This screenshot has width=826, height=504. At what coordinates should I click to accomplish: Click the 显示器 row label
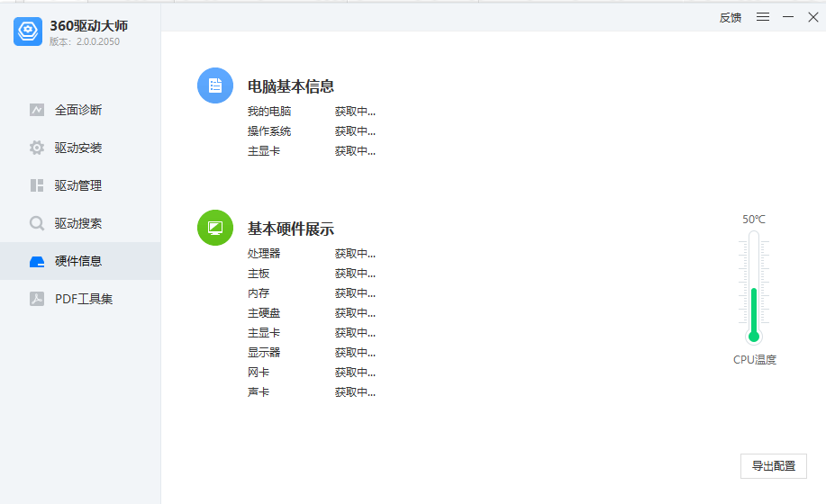(264, 353)
